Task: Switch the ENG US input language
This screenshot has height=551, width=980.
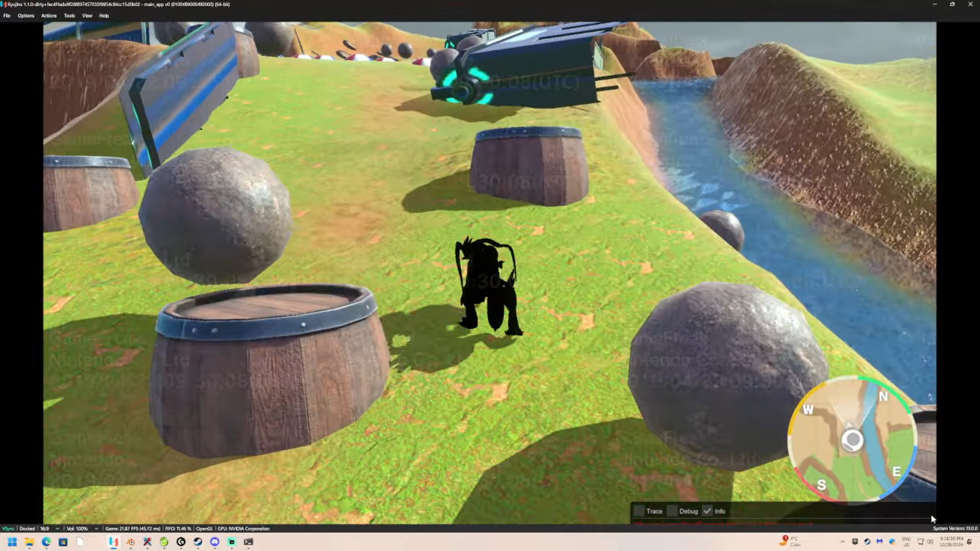Action: 906,542
